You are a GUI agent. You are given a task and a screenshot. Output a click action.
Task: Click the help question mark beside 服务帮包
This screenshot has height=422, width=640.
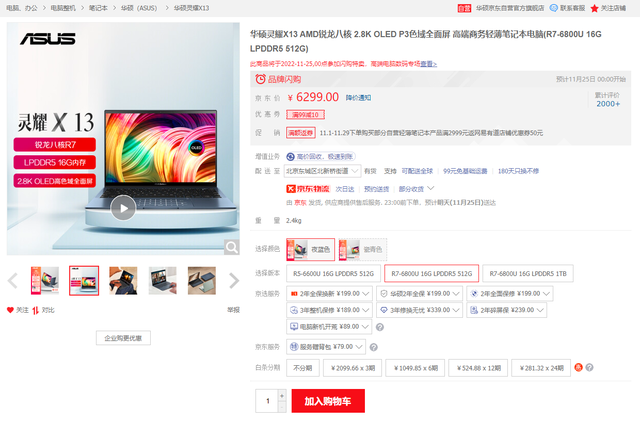373,347
